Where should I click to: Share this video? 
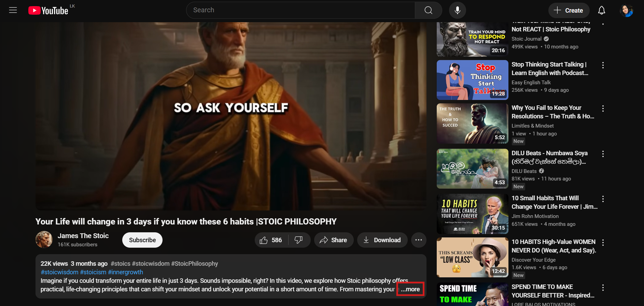[x=334, y=240]
